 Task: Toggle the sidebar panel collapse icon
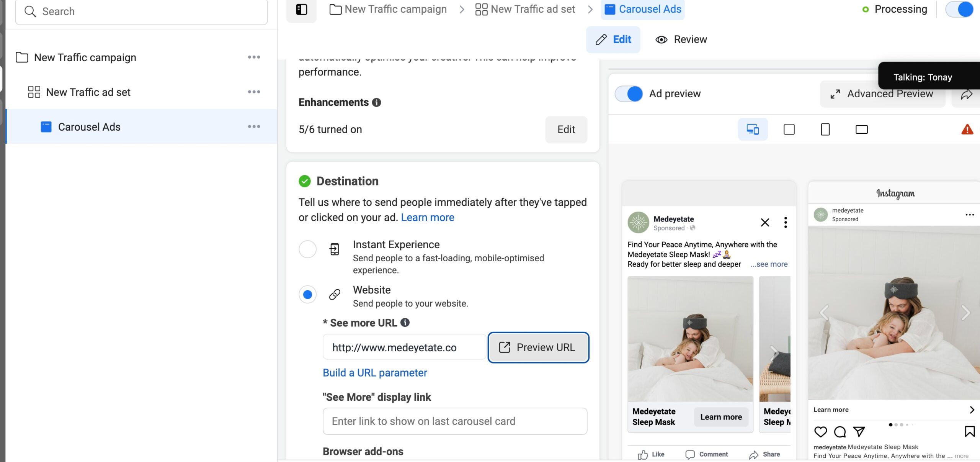pos(301,10)
